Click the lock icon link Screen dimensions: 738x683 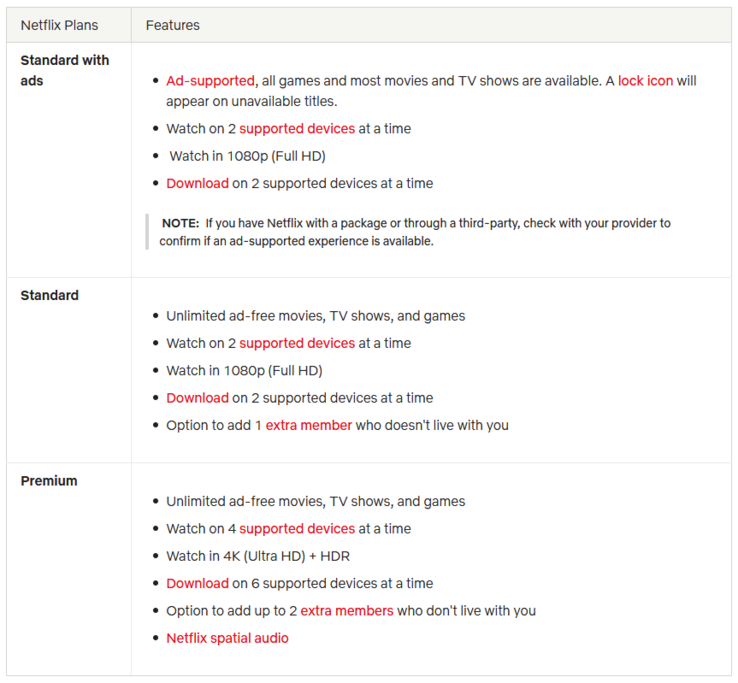[645, 80]
